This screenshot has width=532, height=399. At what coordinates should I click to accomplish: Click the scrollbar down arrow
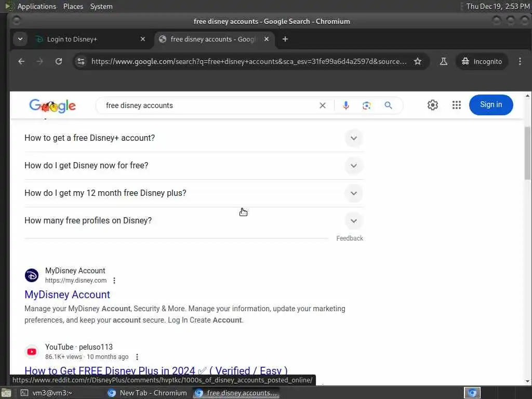point(528,381)
